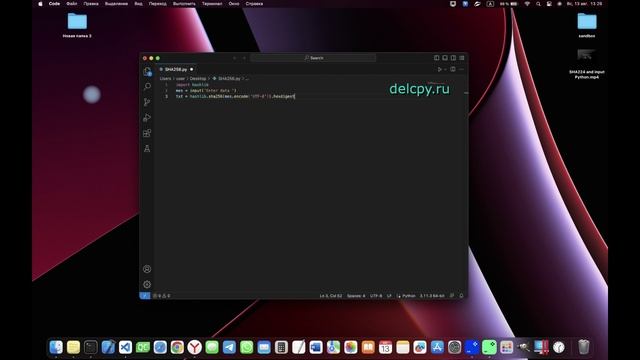Toggle the bottom panel layout icon
Image resolution: width=640 pixels, height=360 pixels.
[445, 58]
